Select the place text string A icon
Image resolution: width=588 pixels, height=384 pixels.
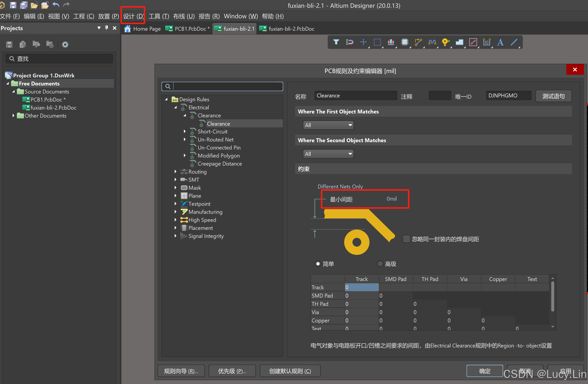[500, 42]
